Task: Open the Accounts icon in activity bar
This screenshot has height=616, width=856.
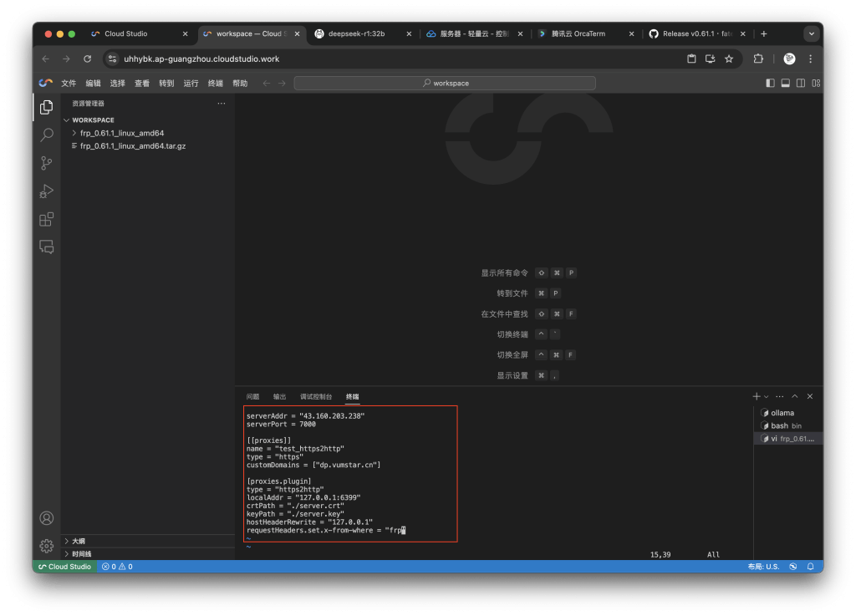Action: [47, 517]
